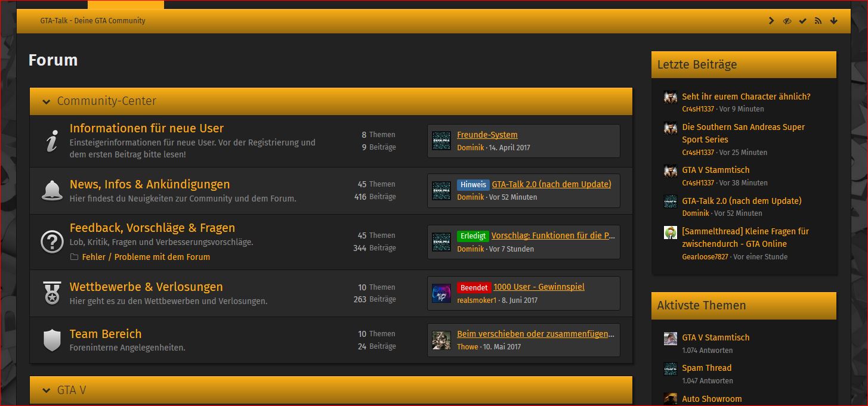Click the medal icon beside Wettbewerbe & Verlosungen
868x406 pixels.
pos(52,293)
